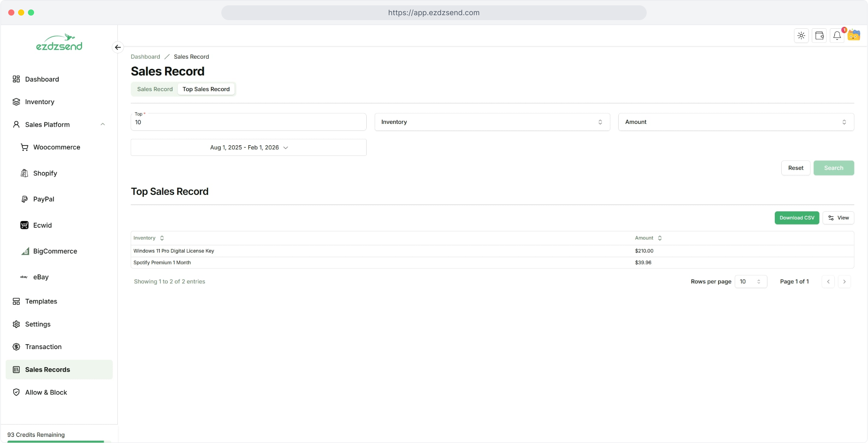The height and width of the screenshot is (443, 868).
Task: Go to BigCommerce platform page
Action: (55, 251)
